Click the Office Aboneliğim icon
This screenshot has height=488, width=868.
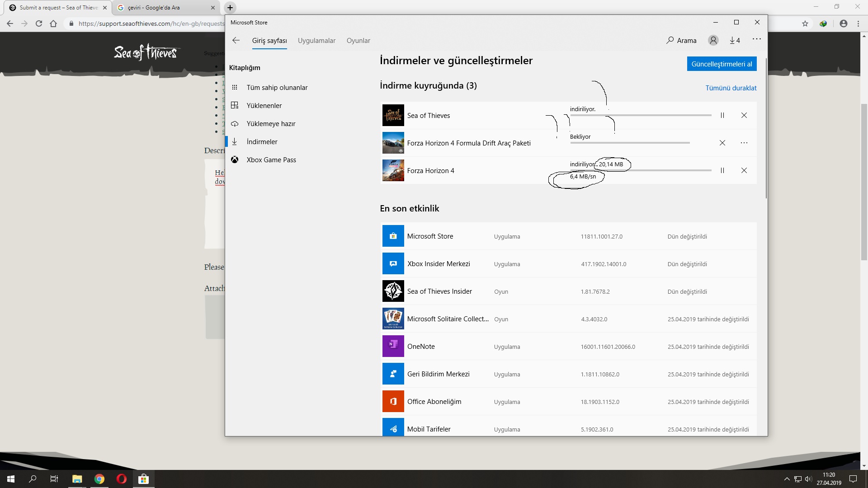(393, 401)
